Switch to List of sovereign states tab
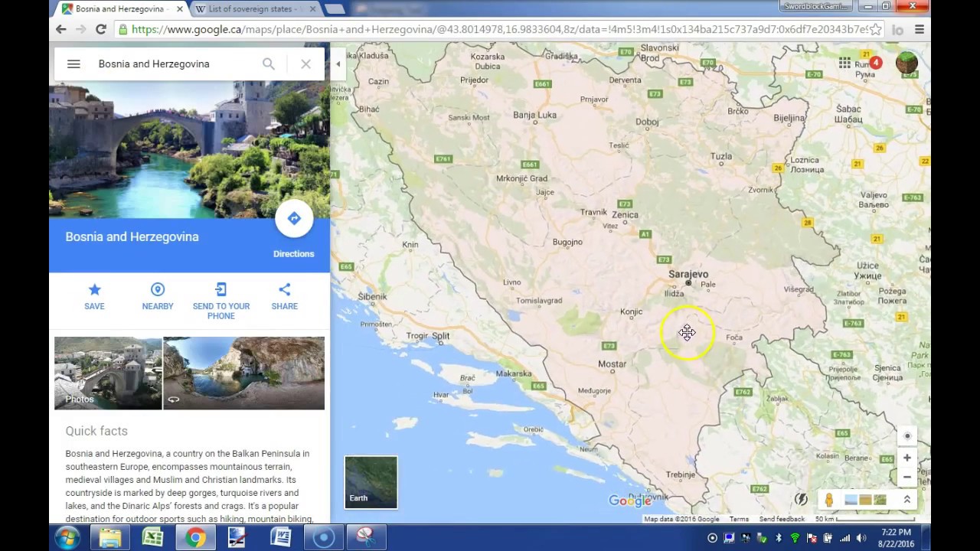 [x=253, y=9]
